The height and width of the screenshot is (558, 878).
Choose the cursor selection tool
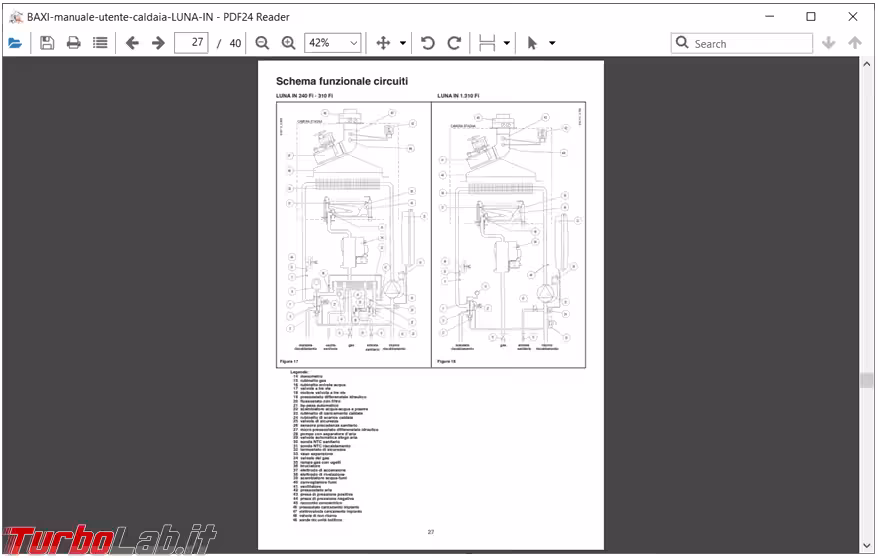click(532, 43)
